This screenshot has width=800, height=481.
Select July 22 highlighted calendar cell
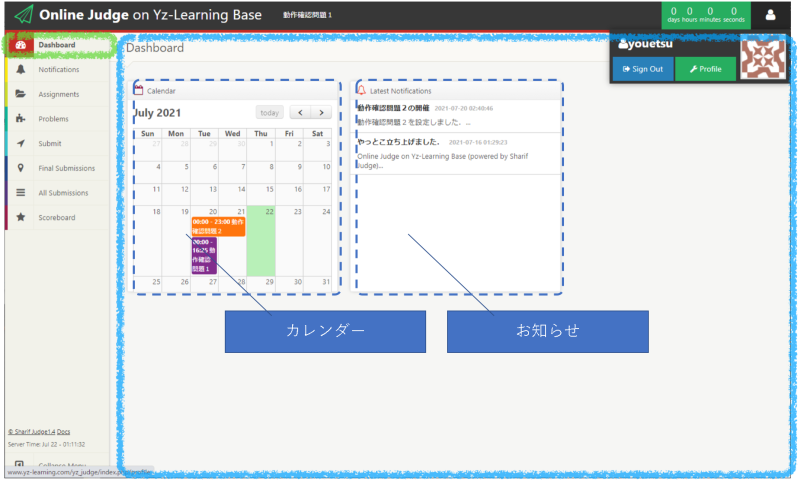pos(261,241)
